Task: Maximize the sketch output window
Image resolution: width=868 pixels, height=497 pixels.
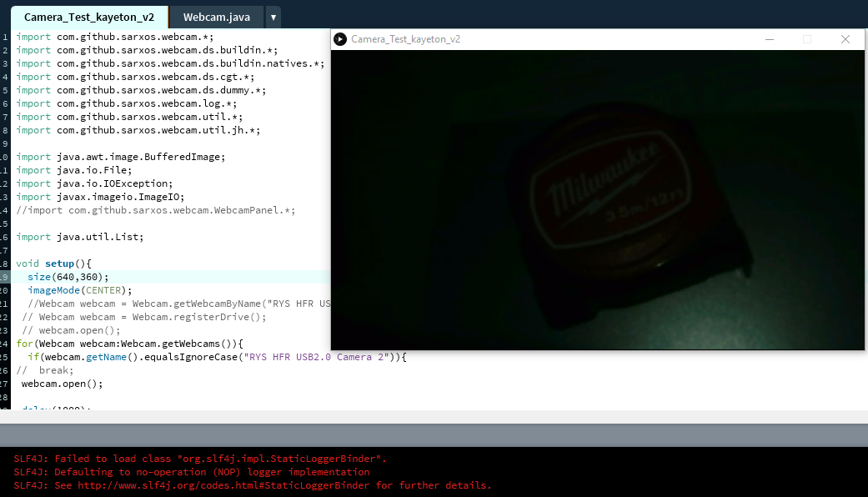Action: point(806,39)
